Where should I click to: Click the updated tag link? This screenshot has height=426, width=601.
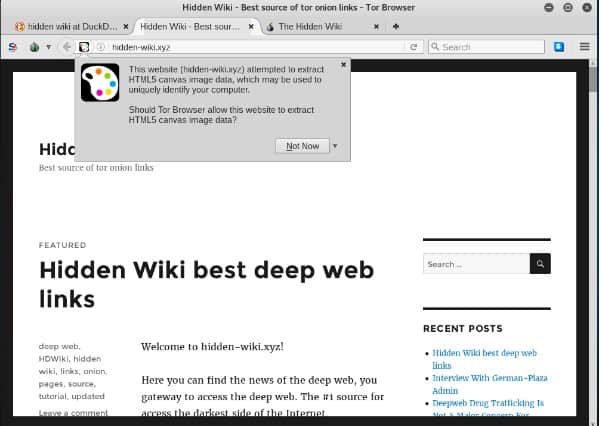click(88, 396)
